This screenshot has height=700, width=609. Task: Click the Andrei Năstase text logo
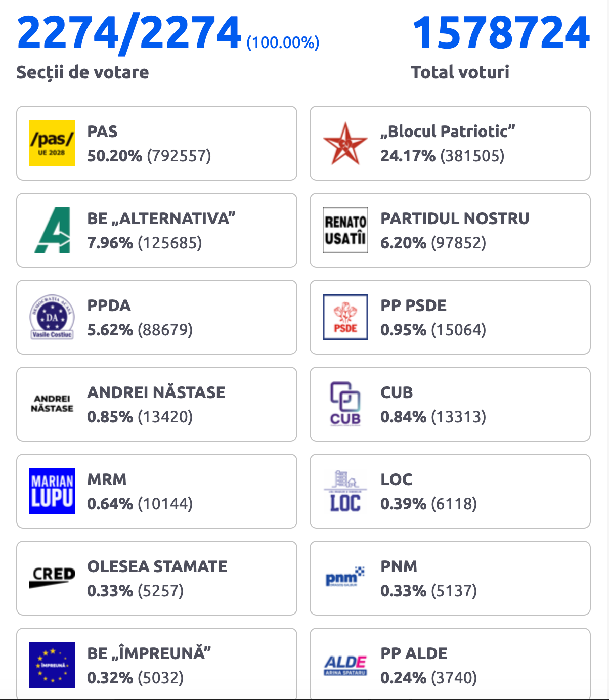click(x=52, y=404)
